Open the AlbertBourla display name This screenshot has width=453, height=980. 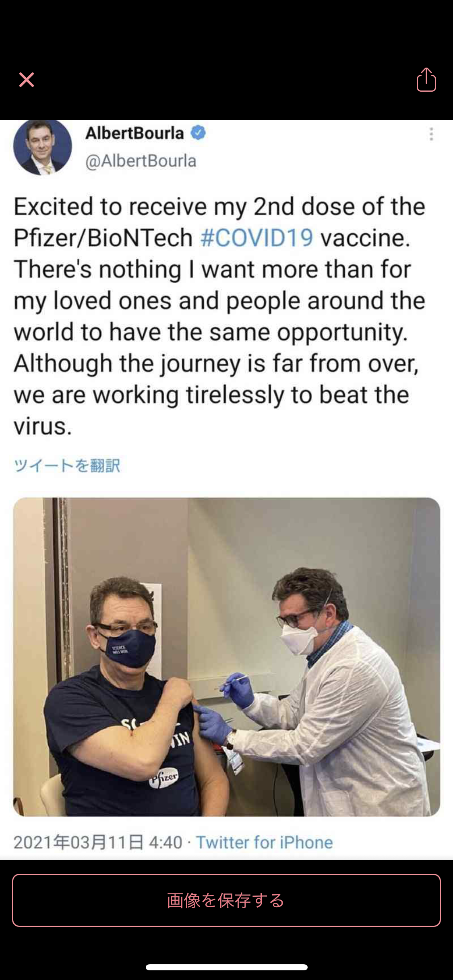[x=134, y=133]
